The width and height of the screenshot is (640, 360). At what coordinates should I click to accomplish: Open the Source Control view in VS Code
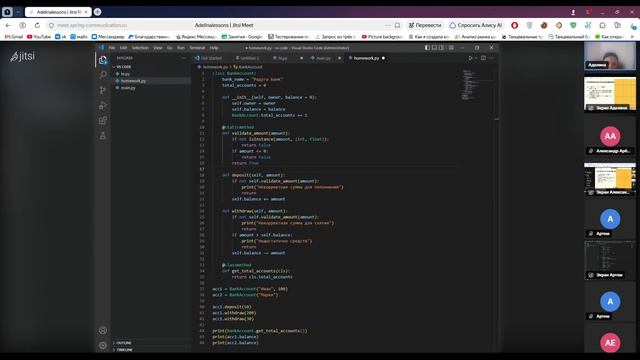coord(102,90)
